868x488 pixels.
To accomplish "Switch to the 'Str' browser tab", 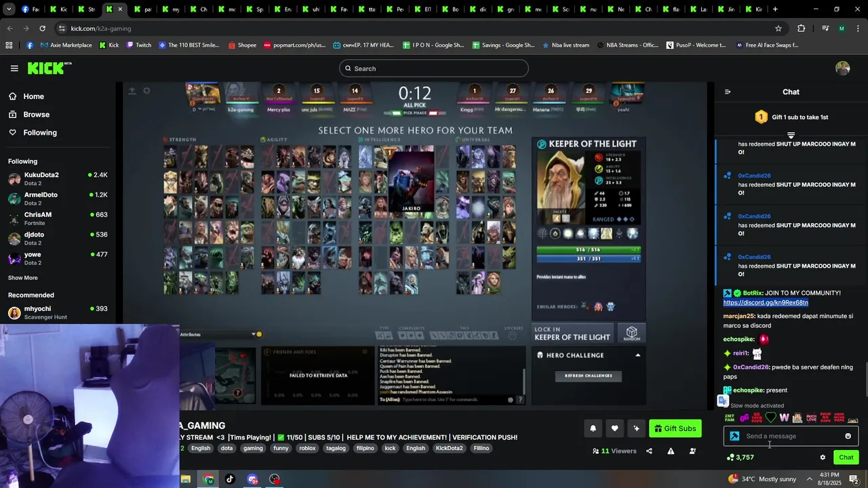I will 86,9.
